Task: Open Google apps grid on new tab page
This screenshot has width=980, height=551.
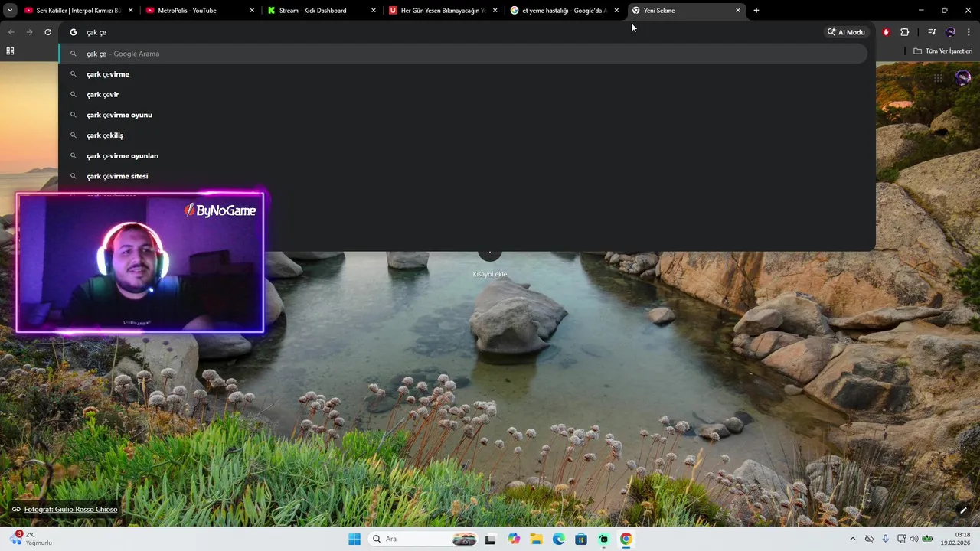Action: [938, 78]
